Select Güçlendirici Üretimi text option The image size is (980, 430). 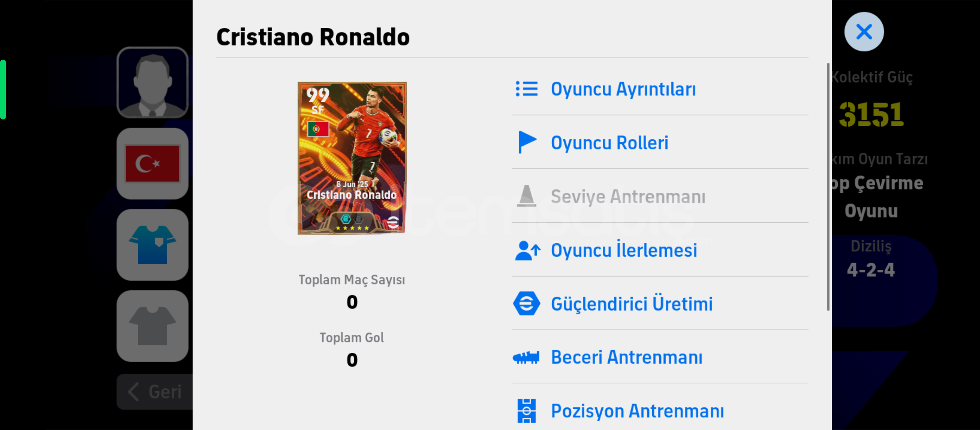click(x=632, y=304)
